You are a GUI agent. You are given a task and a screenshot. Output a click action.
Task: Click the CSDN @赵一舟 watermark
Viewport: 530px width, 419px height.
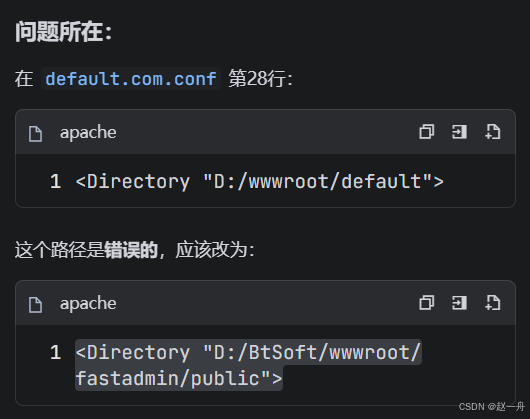click(492, 406)
